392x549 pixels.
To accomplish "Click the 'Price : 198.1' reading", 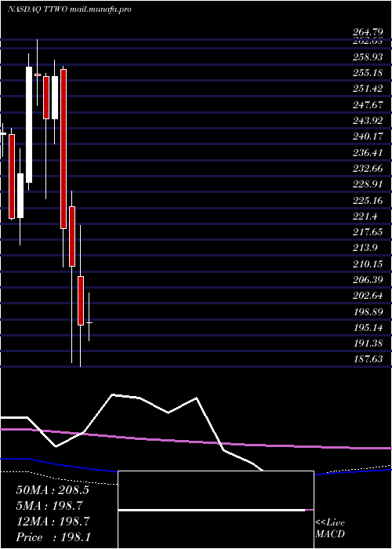I will 53,537.
